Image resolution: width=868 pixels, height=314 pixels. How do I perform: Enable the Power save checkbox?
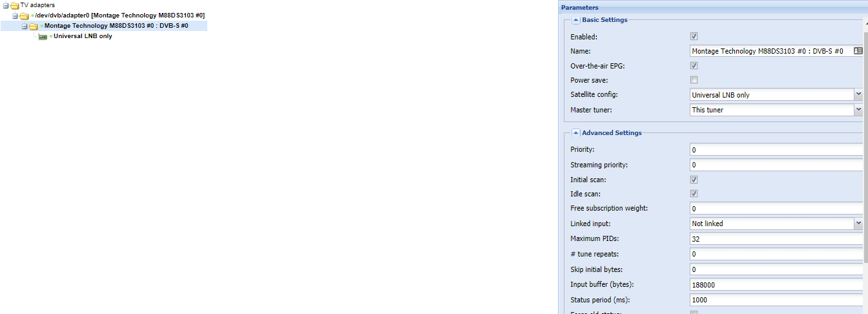tap(694, 80)
